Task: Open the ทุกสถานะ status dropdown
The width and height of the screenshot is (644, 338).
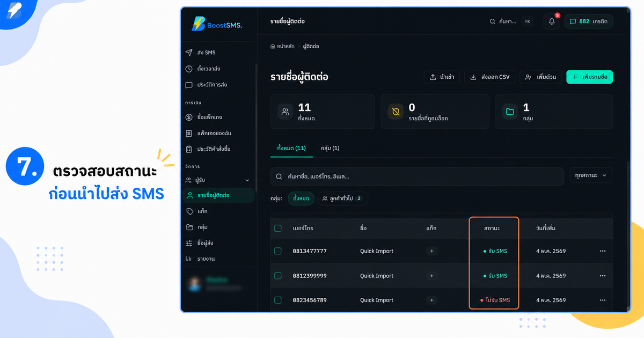Action: click(591, 175)
